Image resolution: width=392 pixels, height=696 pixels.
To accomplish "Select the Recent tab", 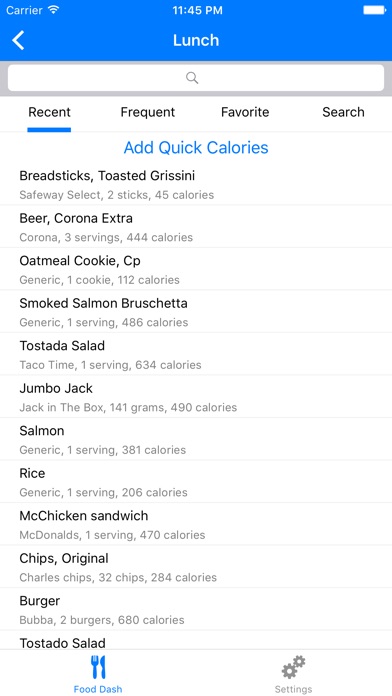I will point(49,112).
